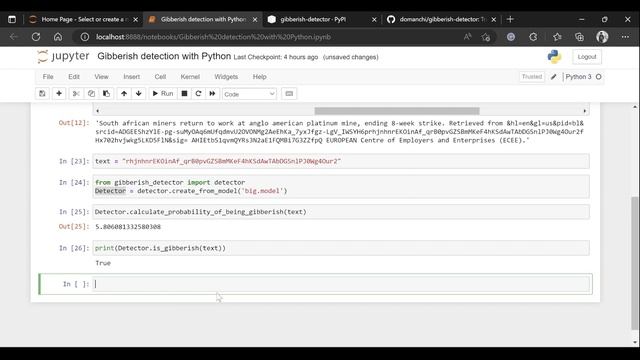Click the Logout button

point(587,57)
